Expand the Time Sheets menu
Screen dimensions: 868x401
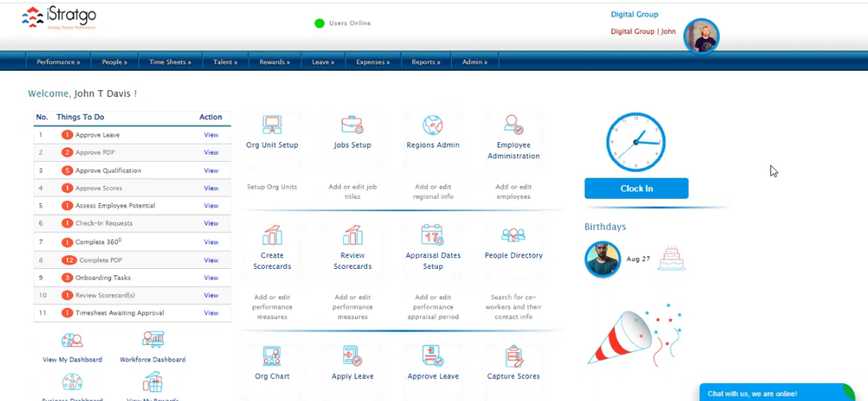pos(170,62)
